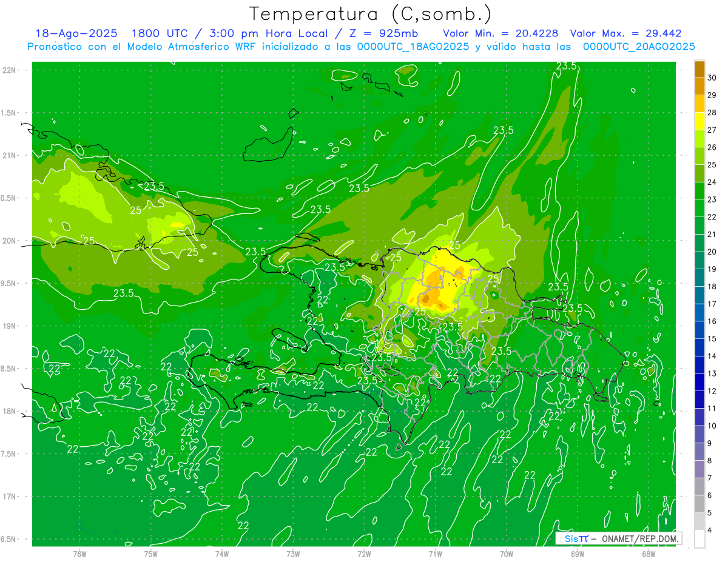Click the 70W longitude axis label
The height and width of the screenshot is (562, 728).
coord(507,554)
